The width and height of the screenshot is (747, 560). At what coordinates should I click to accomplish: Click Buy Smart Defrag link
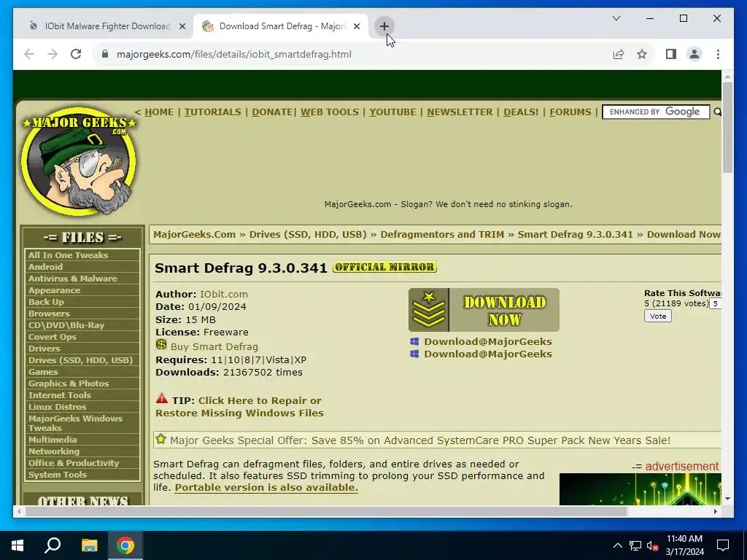point(214,346)
